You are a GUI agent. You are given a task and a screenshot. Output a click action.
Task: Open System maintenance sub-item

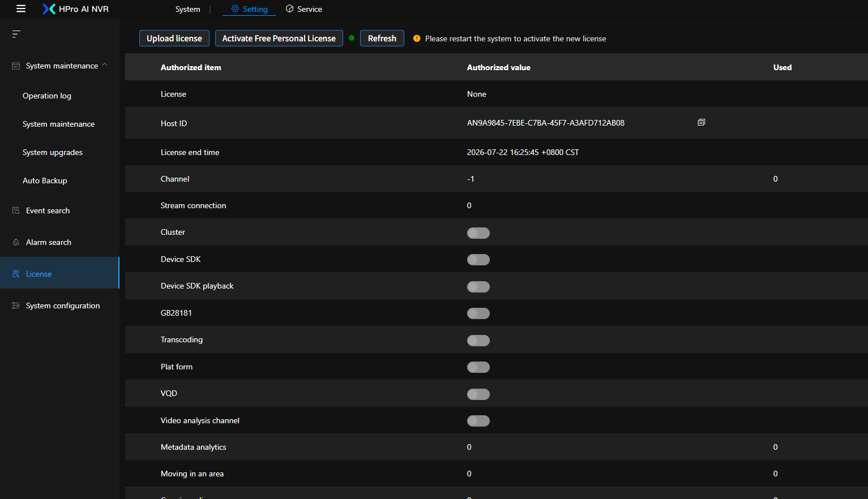[x=59, y=124]
